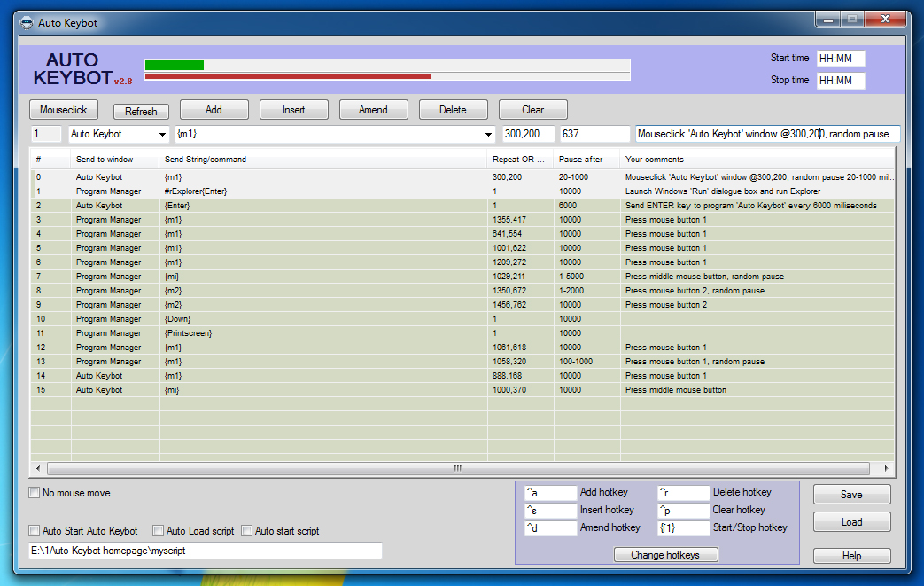Open the Help button

[x=851, y=555]
